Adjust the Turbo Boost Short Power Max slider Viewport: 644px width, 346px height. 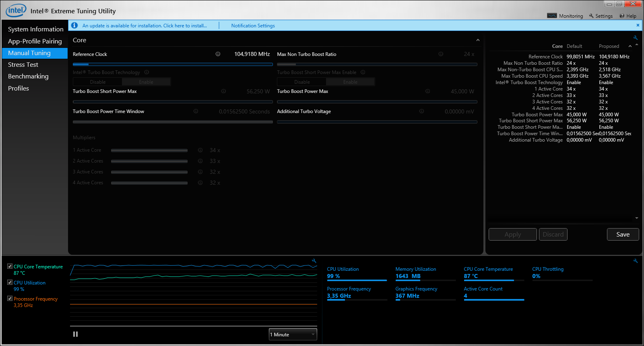173,102
